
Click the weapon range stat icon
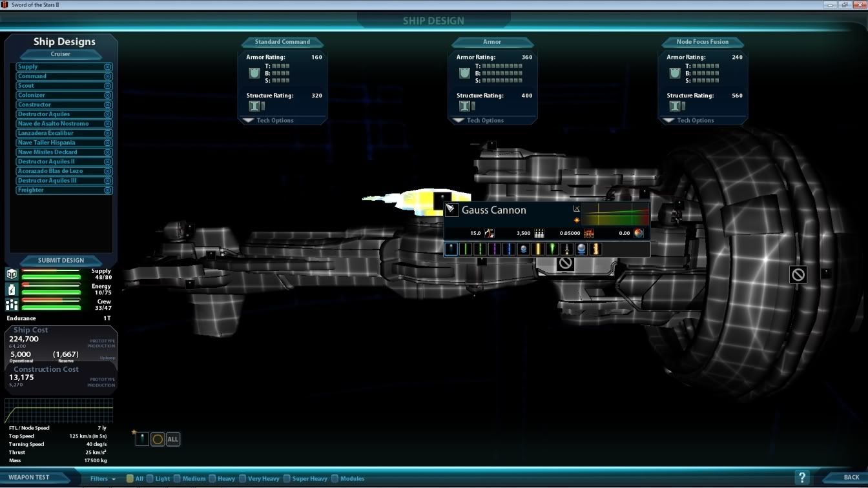(x=490, y=233)
